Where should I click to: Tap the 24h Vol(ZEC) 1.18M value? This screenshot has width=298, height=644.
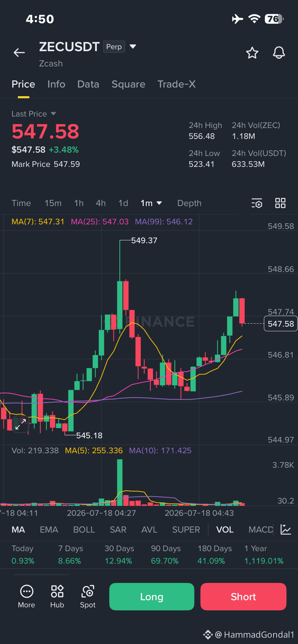point(244,136)
